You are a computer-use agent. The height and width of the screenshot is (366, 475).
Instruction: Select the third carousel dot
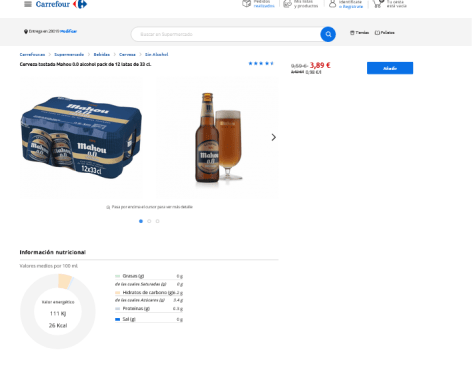(157, 221)
